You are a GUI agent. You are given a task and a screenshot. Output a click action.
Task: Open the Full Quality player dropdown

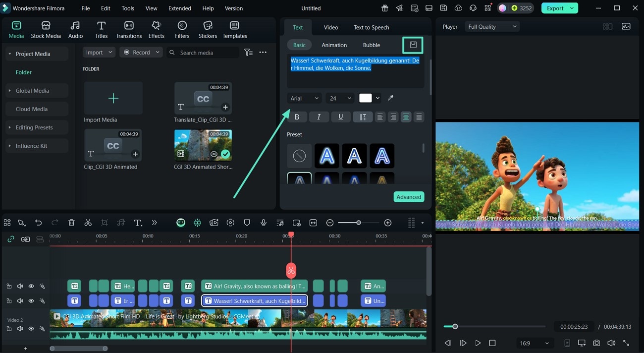[x=492, y=27]
